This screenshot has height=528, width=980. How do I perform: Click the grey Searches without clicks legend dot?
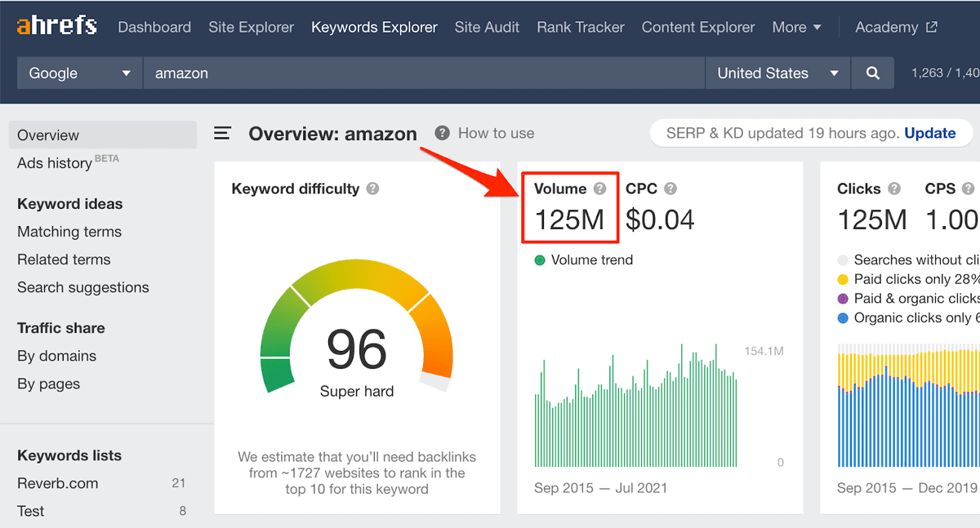[843, 260]
